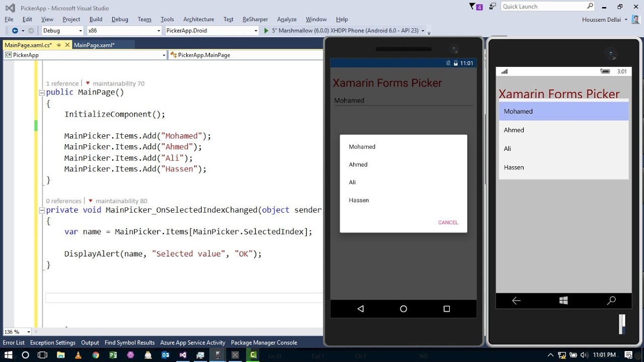Open the Build menu

[96, 19]
